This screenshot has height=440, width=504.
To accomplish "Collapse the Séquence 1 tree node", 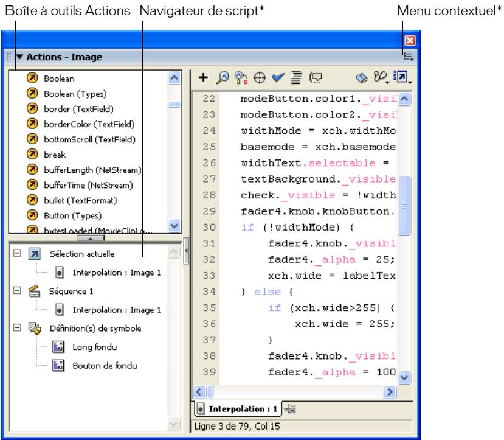I will (x=17, y=290).
